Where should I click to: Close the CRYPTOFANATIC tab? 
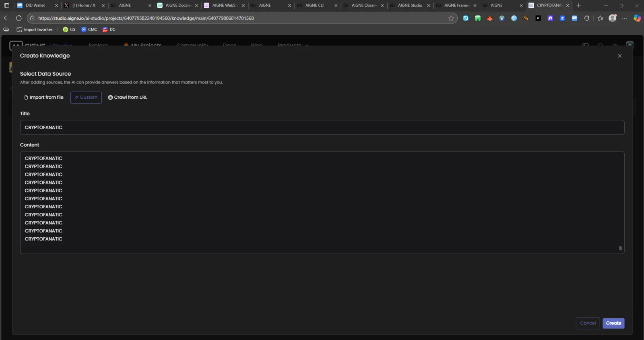pos(568,6)
